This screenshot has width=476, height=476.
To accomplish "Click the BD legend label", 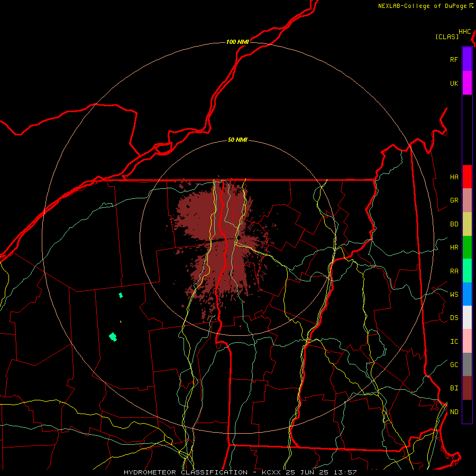I will (454, 224).
